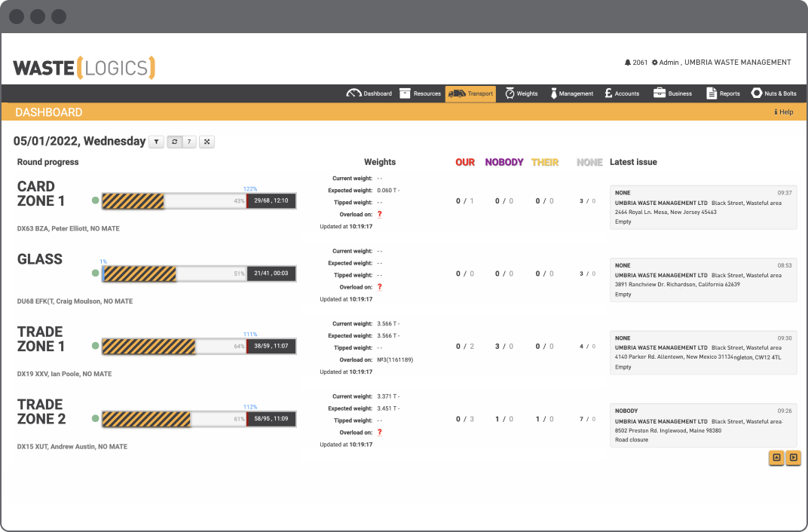Click the orange up-arrow button below issues
Viewport: 808px width, 532px height.
776,457
